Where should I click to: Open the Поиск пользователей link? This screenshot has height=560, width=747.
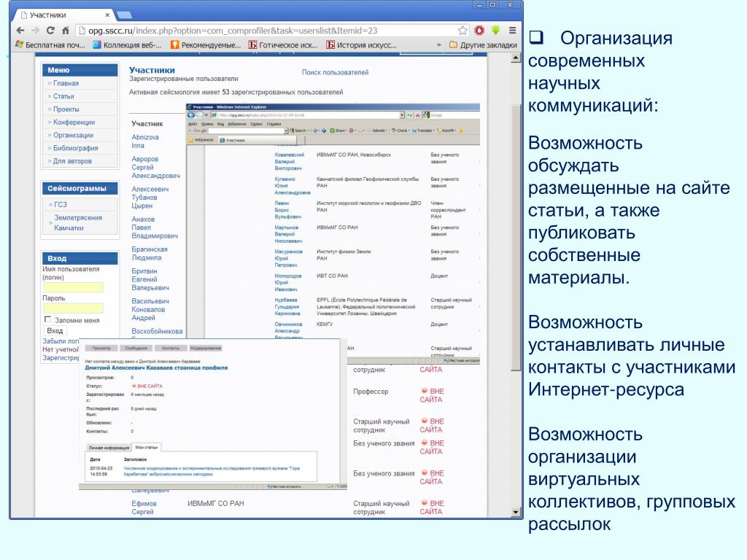click(x=335, y=72)
